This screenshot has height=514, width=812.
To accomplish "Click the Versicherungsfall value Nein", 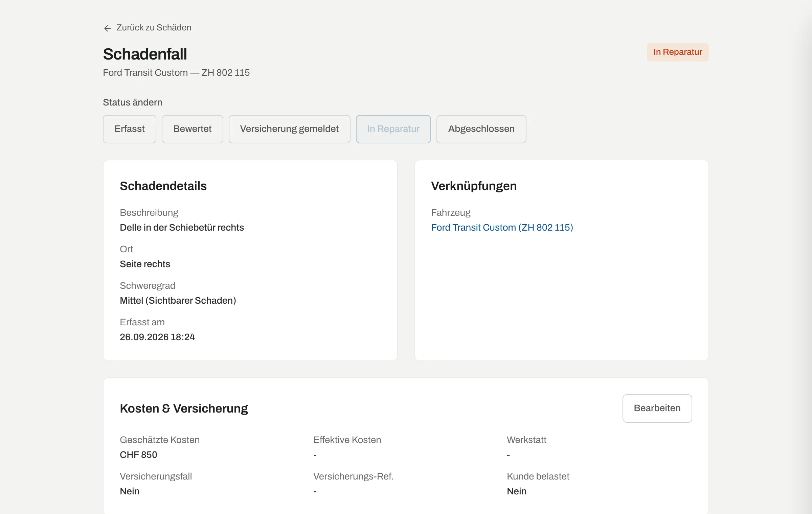I will [130, 491].
